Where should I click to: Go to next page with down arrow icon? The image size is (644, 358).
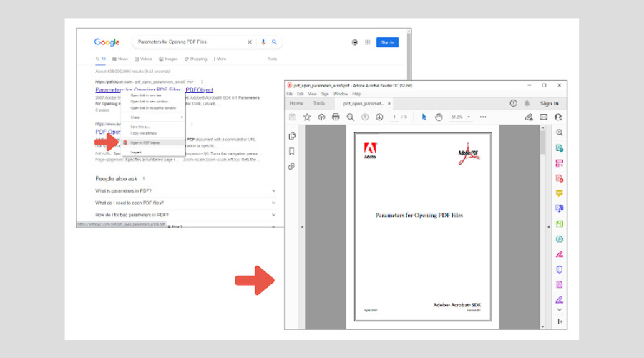(379, 117)
